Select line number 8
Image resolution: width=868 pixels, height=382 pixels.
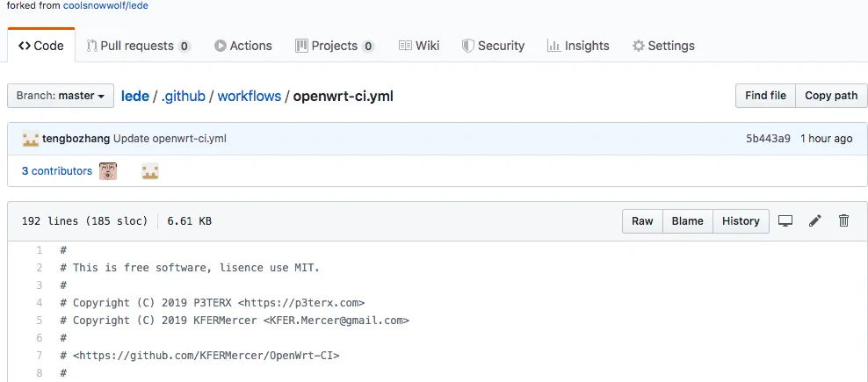click(x=40, y=373)
